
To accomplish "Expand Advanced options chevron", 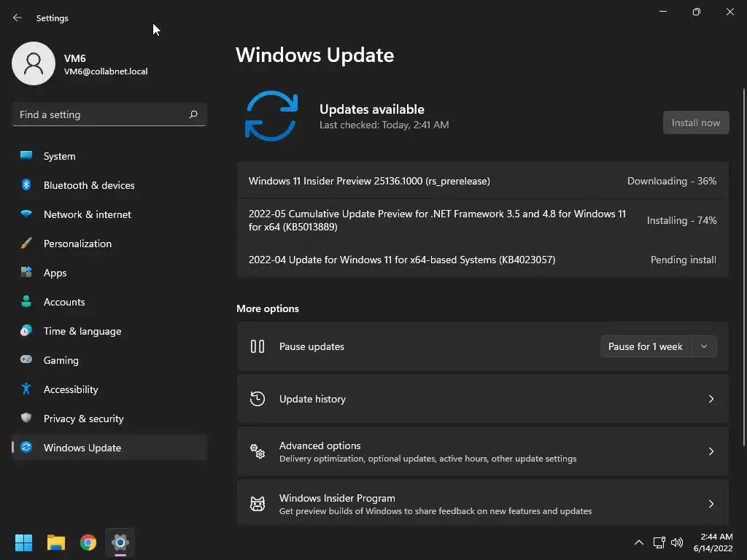I will [711, 451].
